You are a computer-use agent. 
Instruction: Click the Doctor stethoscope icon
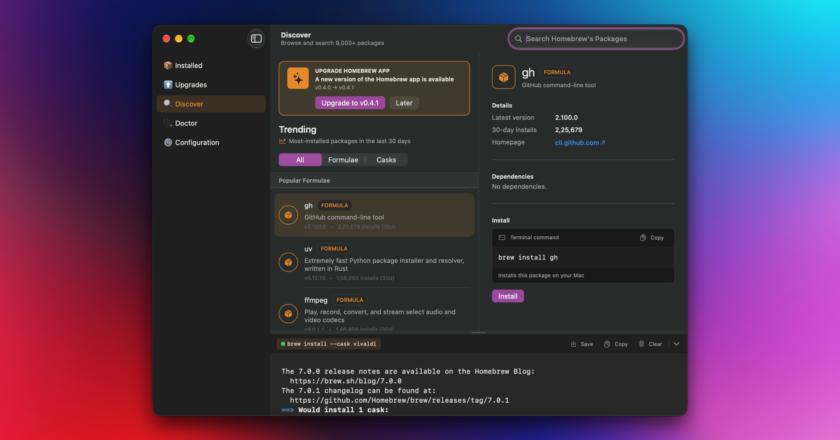(168, 123)
